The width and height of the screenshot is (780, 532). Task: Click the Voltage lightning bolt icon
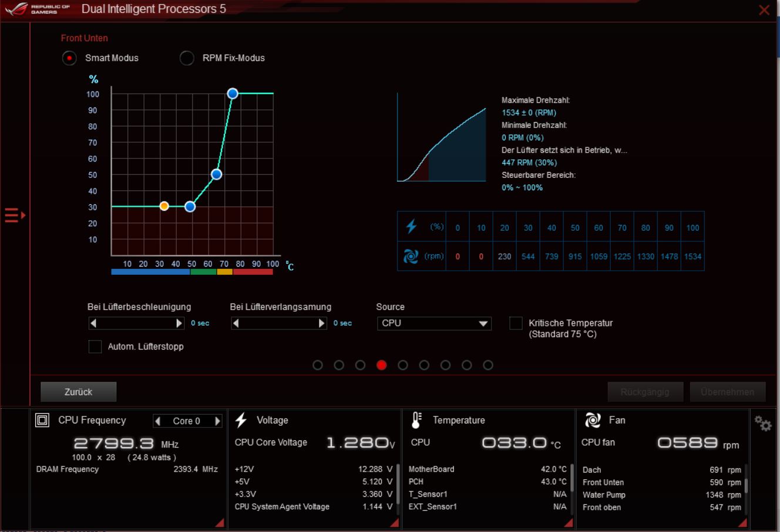click(241, 420)
